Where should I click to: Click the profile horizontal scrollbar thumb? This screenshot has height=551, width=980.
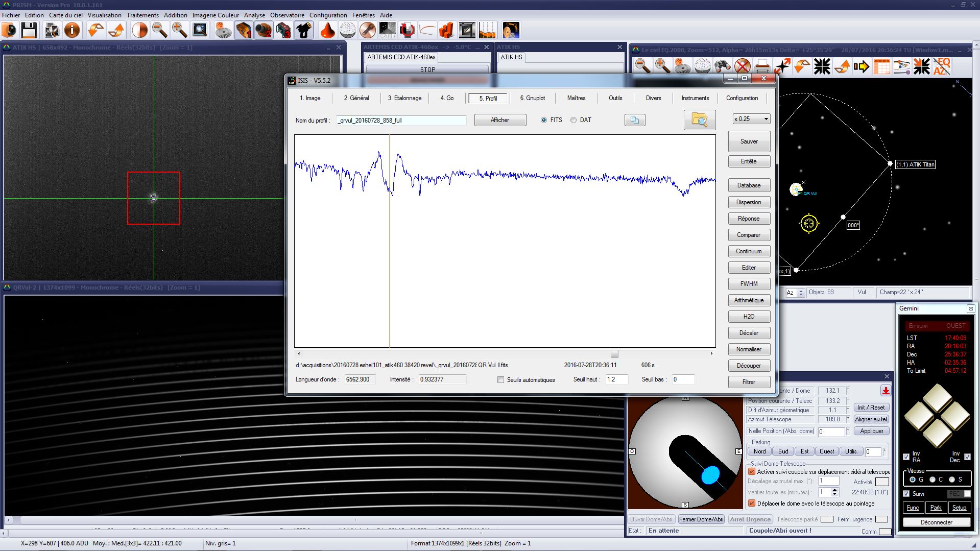tap(614, 354)
